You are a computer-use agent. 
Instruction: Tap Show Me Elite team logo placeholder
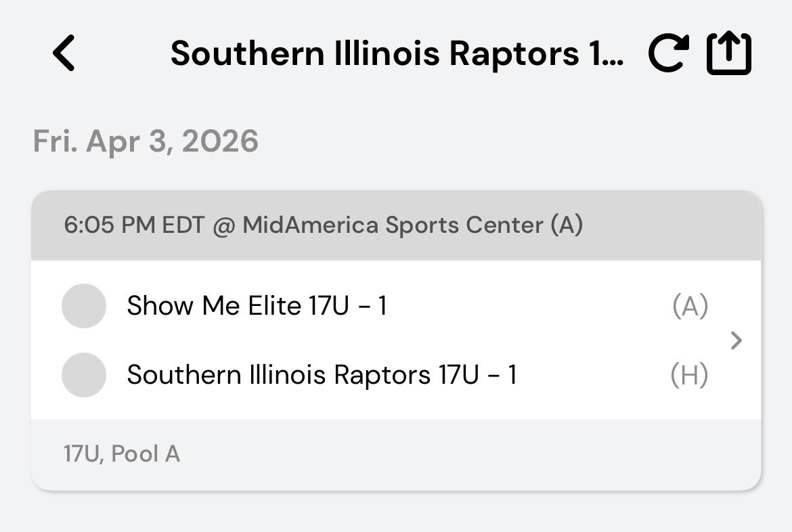[x=84, y=306]
